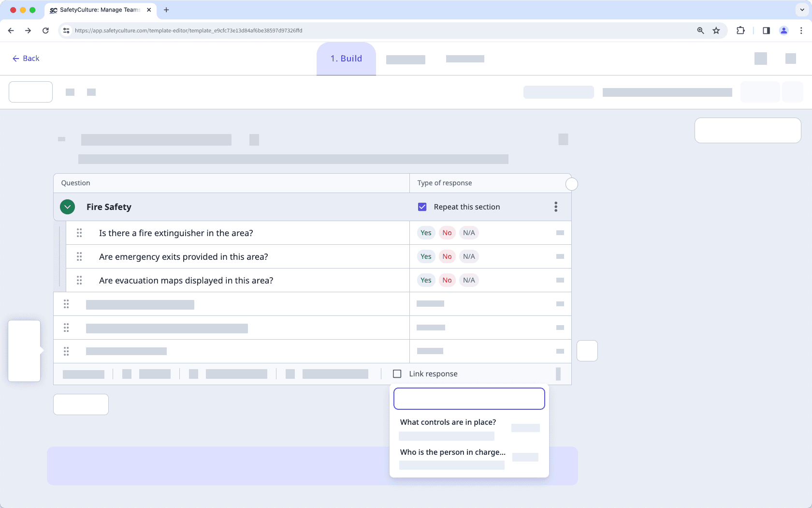812x508 pixels.
Task: Click the browser reload button
Action: click(45, 30)
